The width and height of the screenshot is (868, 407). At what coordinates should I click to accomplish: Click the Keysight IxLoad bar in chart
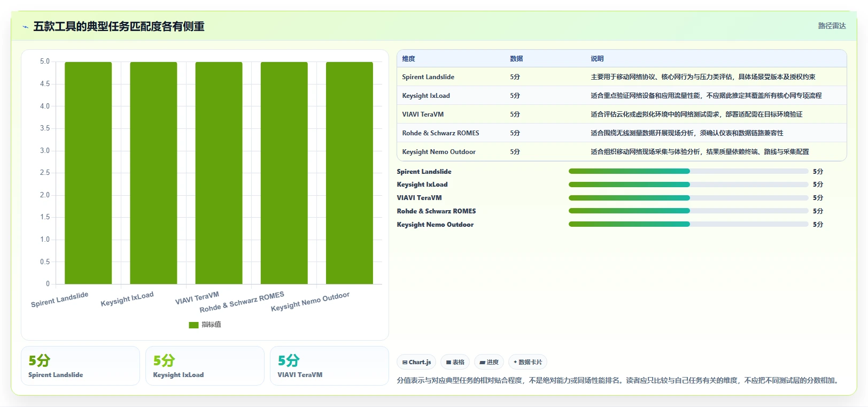(153, 173)
